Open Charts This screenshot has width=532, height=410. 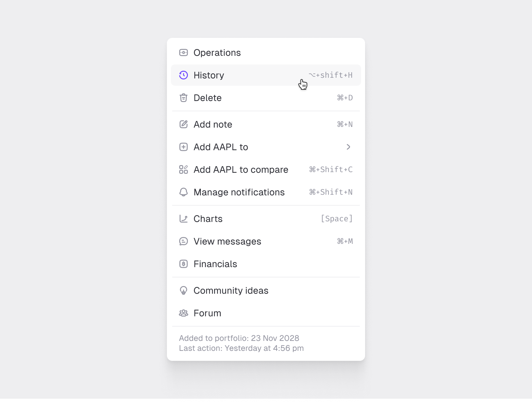click(208, 219)
